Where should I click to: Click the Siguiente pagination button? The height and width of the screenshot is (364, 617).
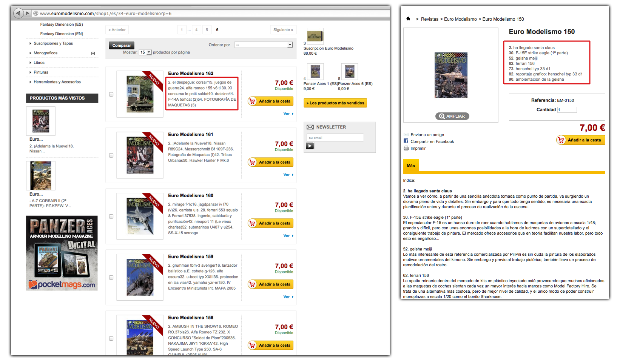click(283, 30)
